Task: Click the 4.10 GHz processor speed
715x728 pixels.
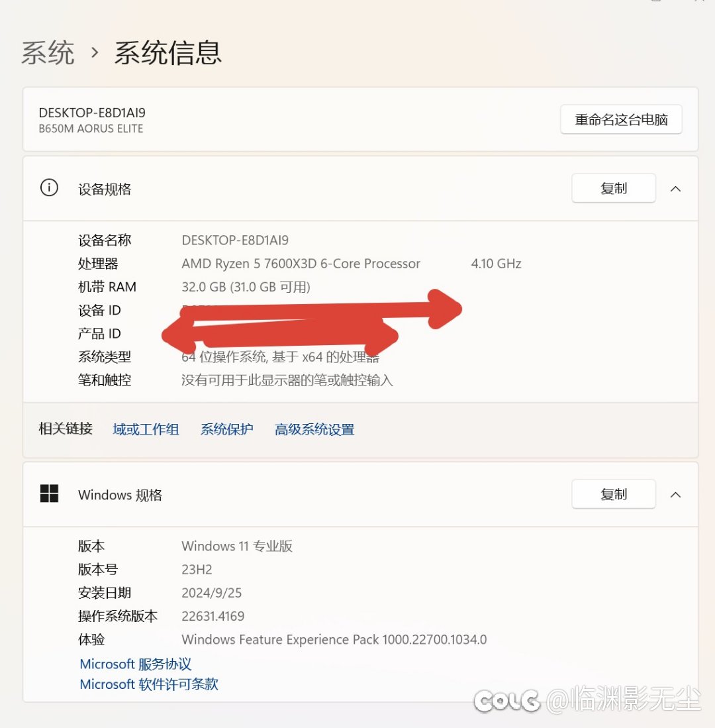Action: tap(496, 264)
